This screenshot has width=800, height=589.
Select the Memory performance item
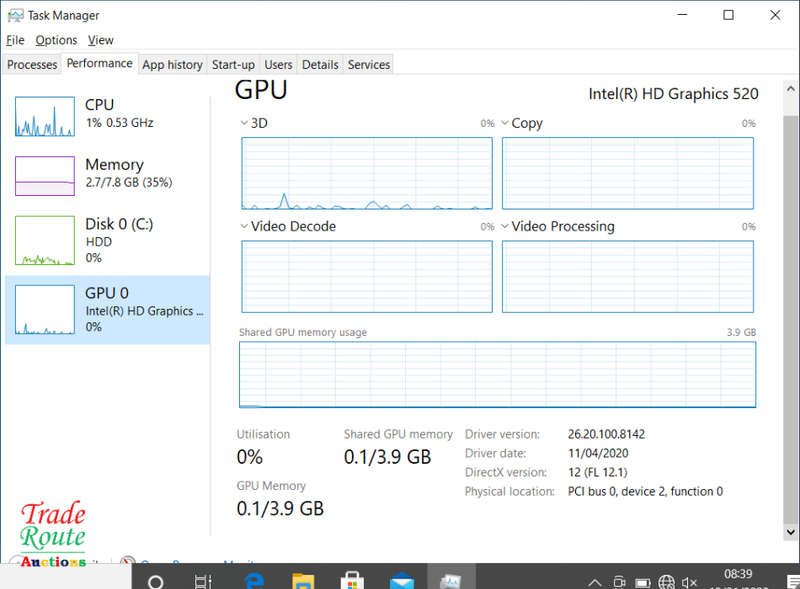(107, 176)
